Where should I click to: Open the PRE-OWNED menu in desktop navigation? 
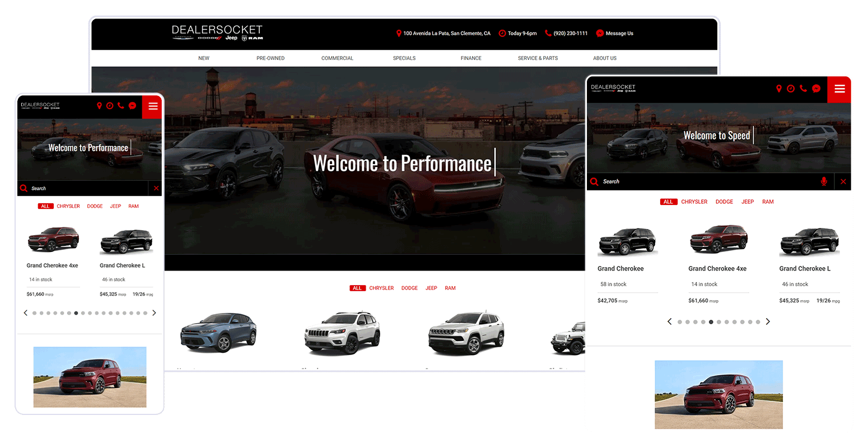[x=270, y=58]
